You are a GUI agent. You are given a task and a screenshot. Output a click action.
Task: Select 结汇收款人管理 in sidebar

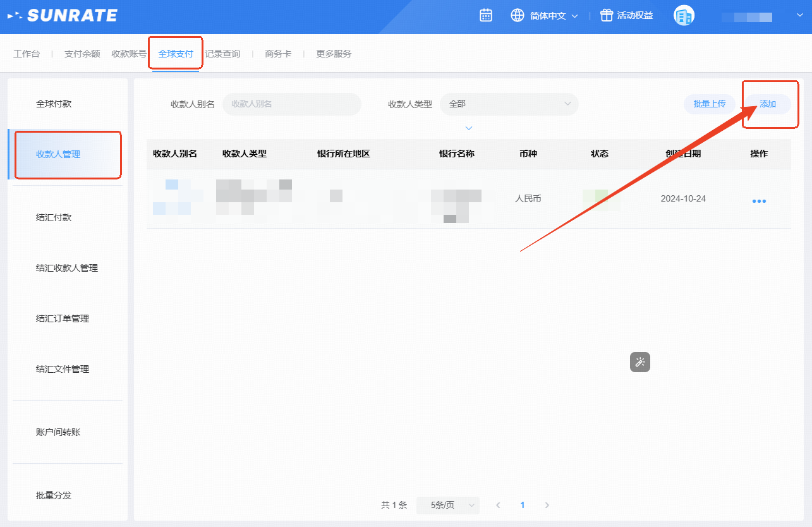click(67, 268)
